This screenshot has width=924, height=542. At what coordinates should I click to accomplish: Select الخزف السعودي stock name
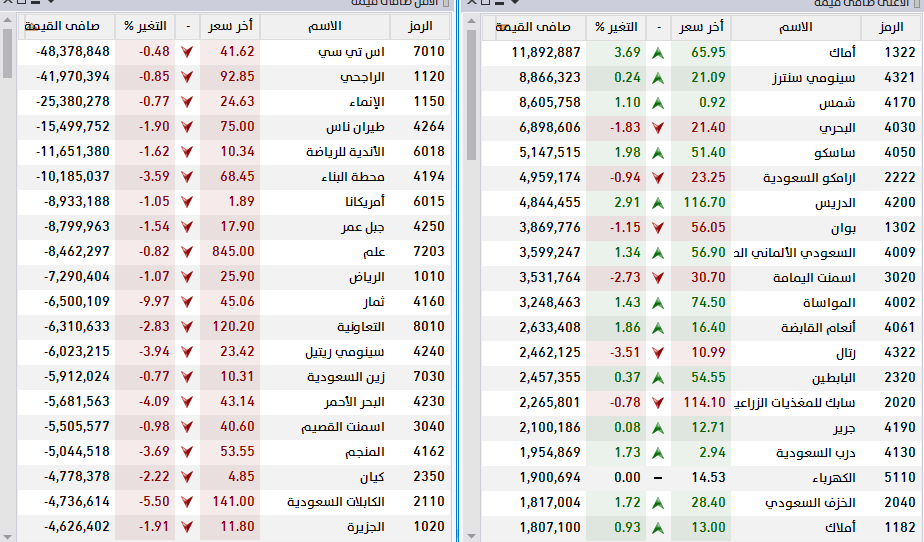(x=810, y=503)
